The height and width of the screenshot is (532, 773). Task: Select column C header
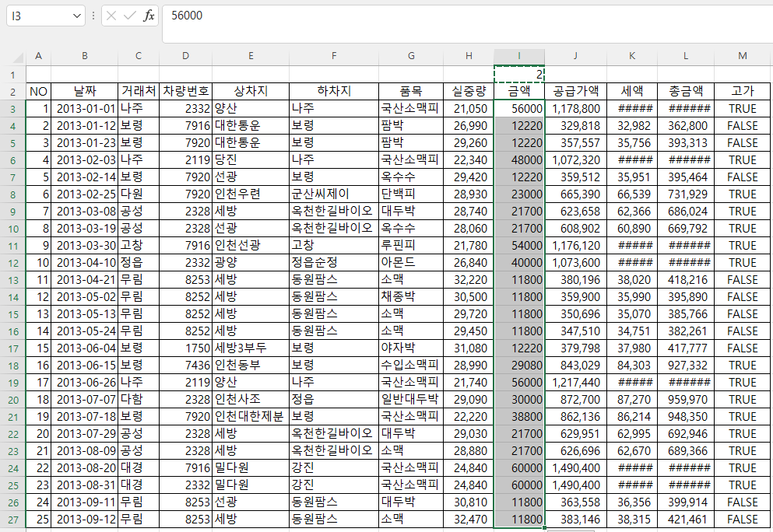138,56
